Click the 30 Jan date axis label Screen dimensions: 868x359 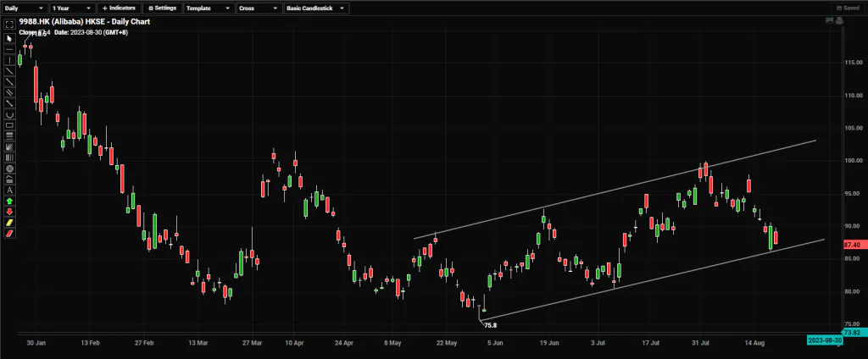click(x=36, y=343)
